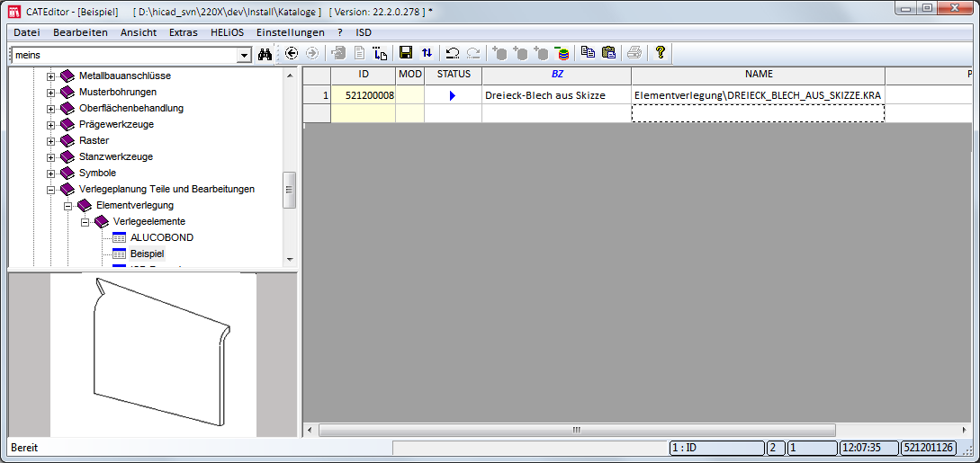The height and width of the screenshot is (463, 980).
Task: Open the search box dropdown arrow
Action: 244,56
